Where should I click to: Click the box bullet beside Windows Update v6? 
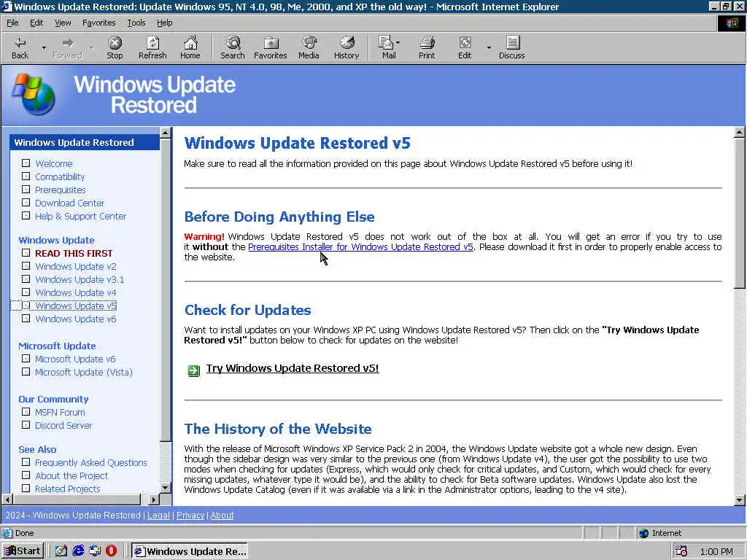coord(26,319)
